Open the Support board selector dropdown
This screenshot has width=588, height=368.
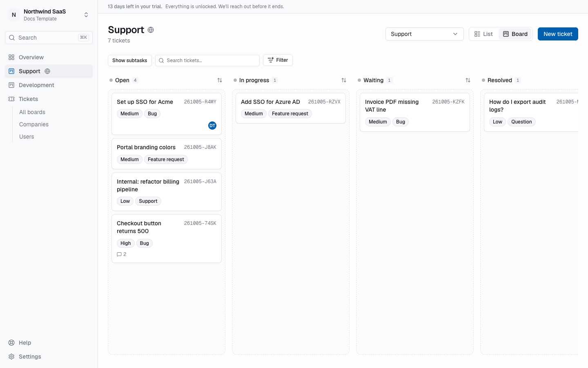tap(425, 34)
